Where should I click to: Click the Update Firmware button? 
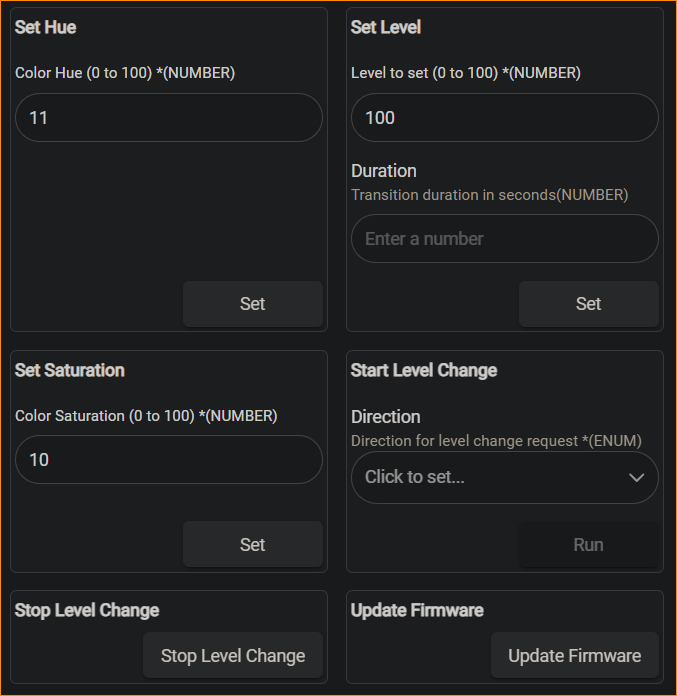(574, 656)
